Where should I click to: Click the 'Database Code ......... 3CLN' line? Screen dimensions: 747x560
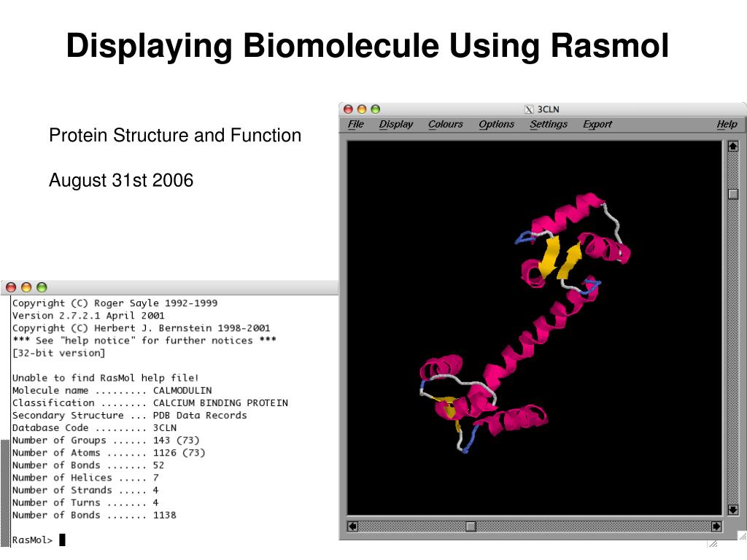(x=94, y=427)
